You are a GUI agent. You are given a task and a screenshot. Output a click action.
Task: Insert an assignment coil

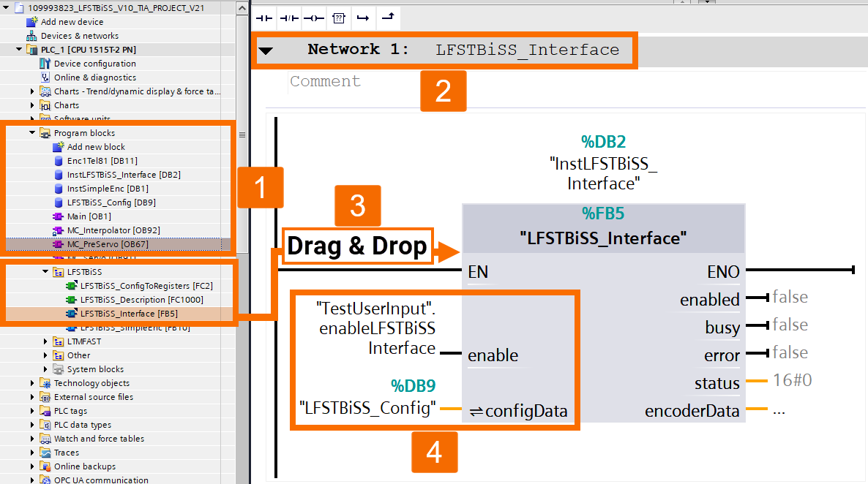(x=314, y=18)
